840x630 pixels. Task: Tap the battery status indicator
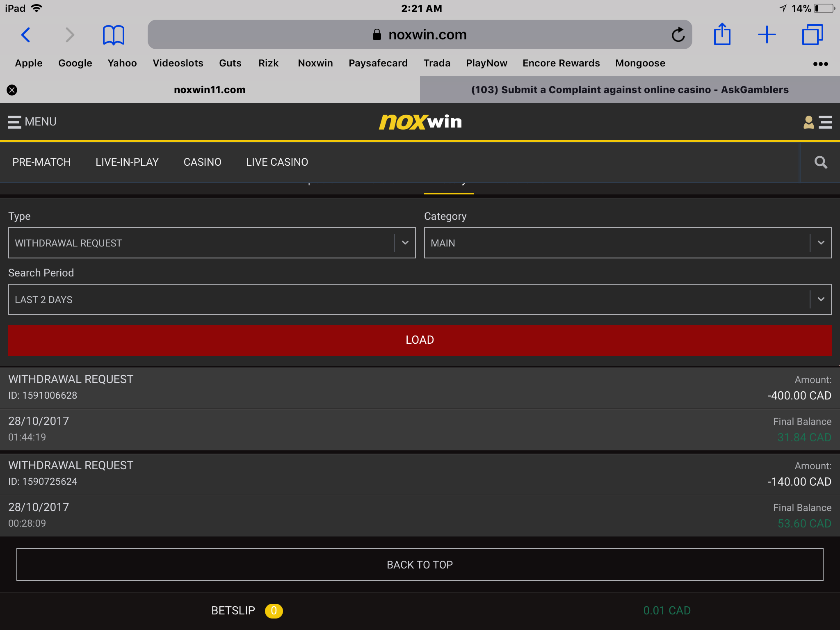point(824,9)
